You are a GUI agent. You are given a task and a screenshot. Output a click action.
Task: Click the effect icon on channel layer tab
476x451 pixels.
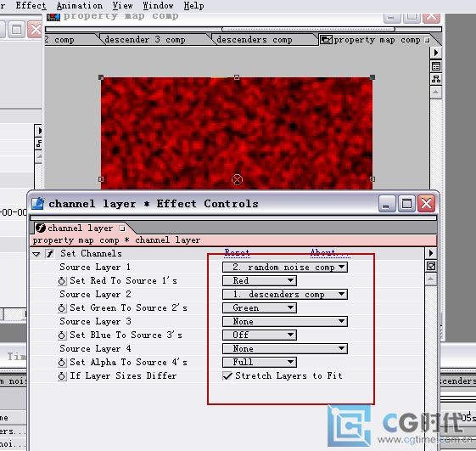41,228
